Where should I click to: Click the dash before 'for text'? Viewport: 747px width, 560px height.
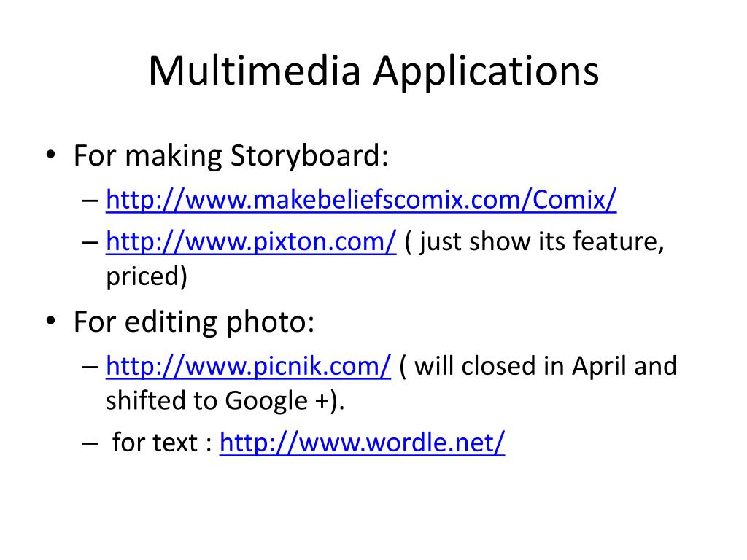90,444
